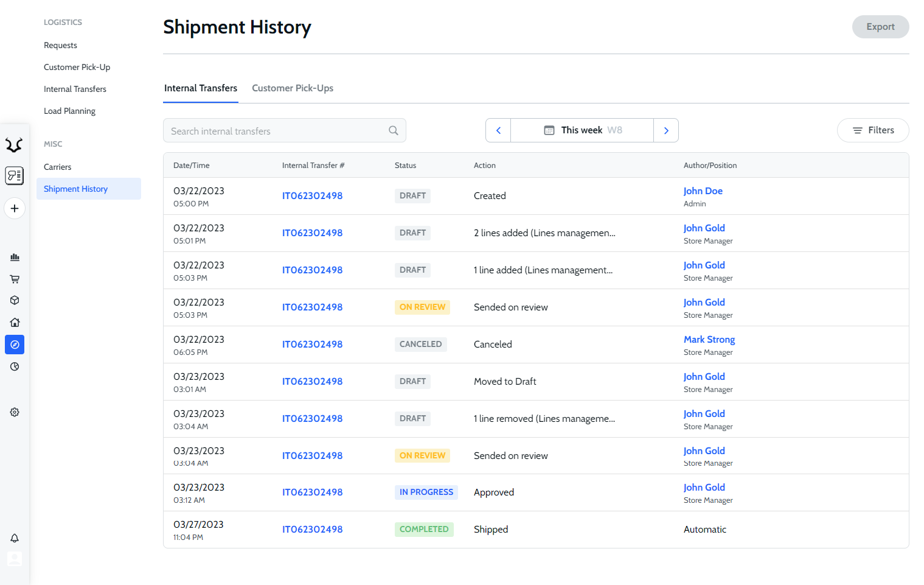Focus the Search internal transfers field

pos(277,131)
